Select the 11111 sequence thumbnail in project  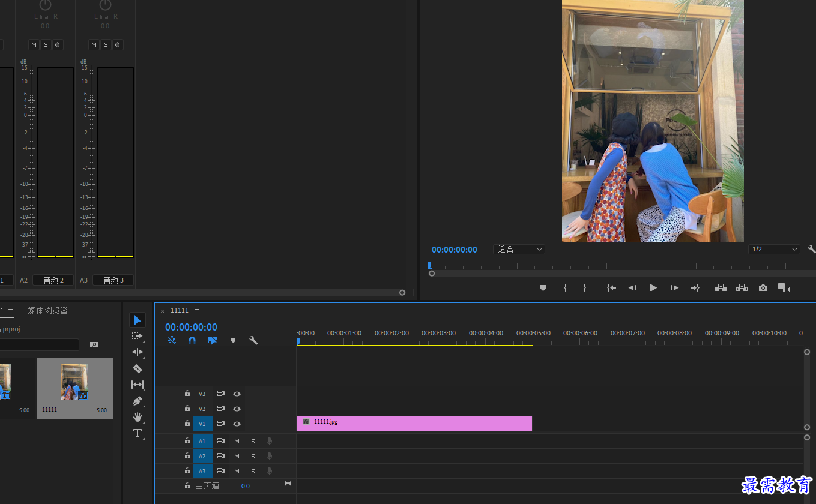(74, 382)
